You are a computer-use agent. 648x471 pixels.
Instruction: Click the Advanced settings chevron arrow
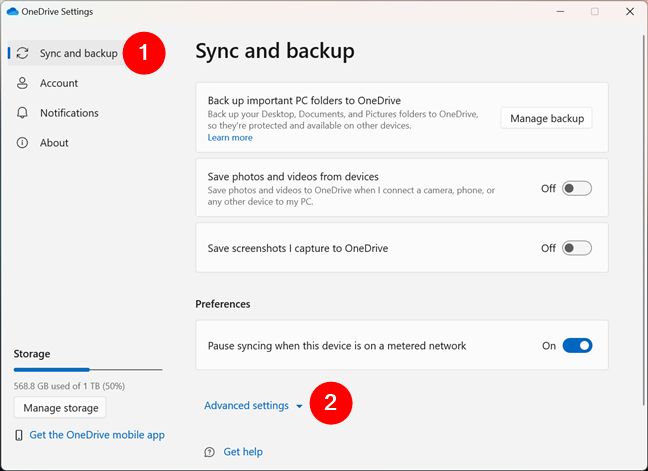299,407
